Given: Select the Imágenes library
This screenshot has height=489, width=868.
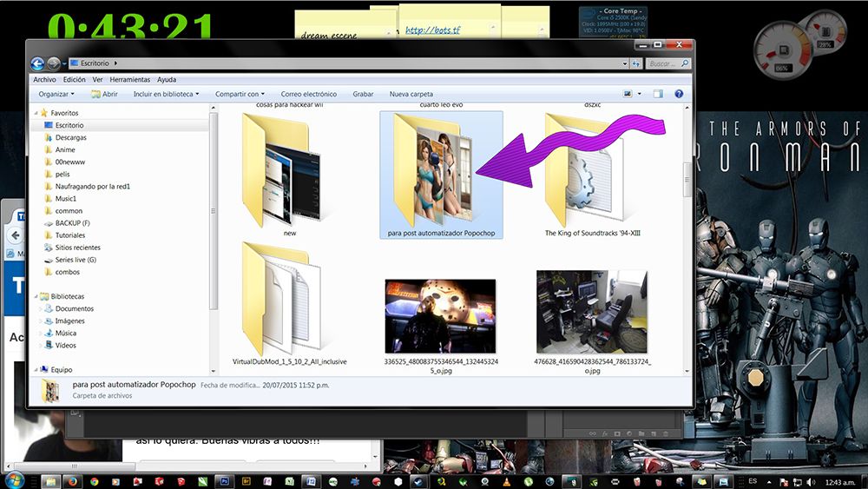Looking at the screenshot, I should [69, 321].
